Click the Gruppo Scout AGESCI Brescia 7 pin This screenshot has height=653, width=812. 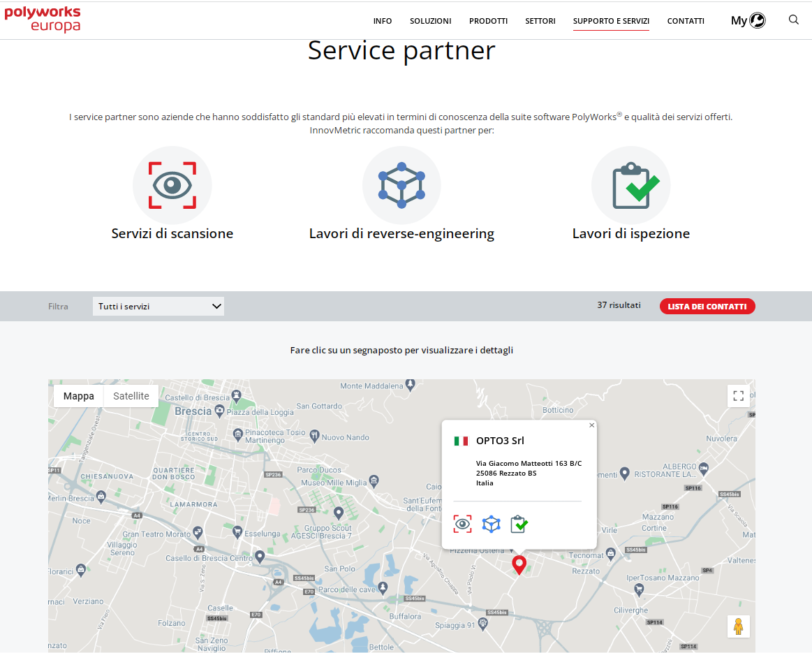pos(339,513)
